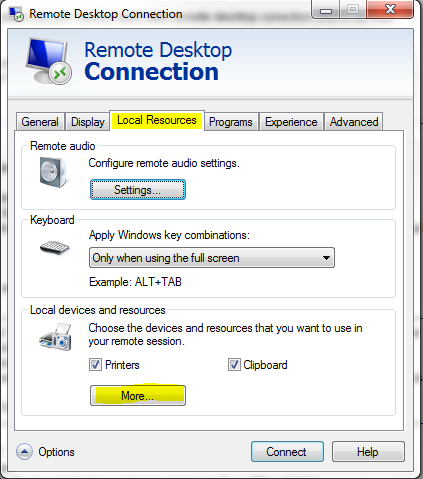Open the Windows key combinations dropdown
The width and height of the screenshot is (423, 479).
point(212,258)
